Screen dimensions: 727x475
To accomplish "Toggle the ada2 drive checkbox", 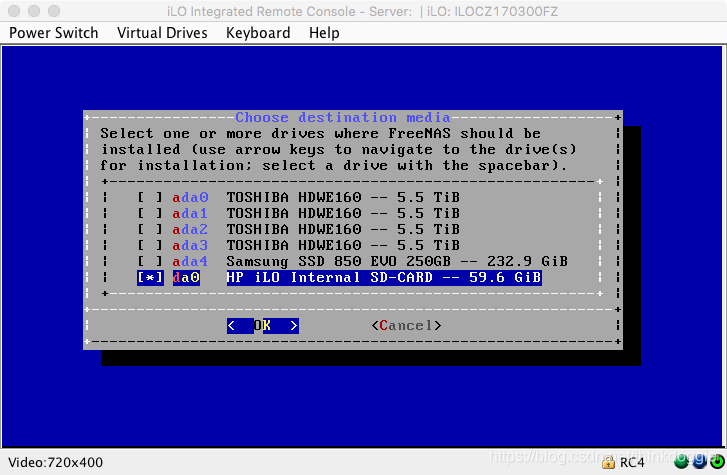I will tap(150, 230).
